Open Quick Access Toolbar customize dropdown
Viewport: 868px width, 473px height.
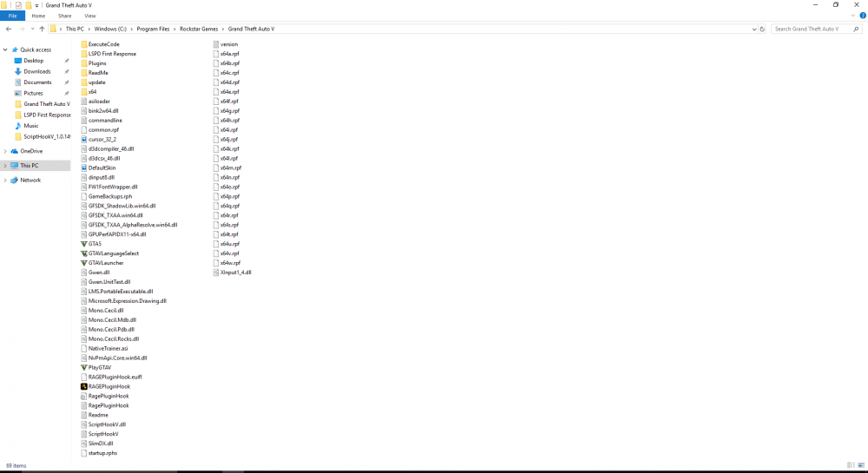coord(36,5)
